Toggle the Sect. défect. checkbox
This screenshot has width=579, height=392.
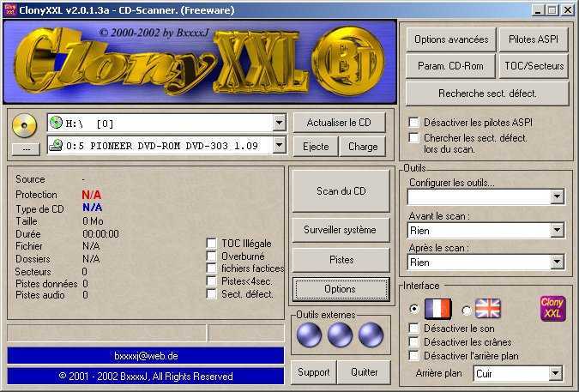coord(211,294)
